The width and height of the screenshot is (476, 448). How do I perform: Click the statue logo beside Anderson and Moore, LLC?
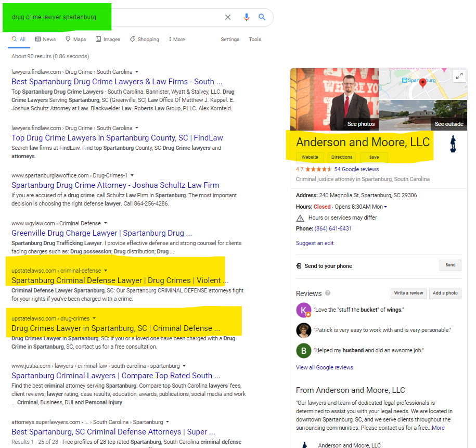tap(453, 144)
